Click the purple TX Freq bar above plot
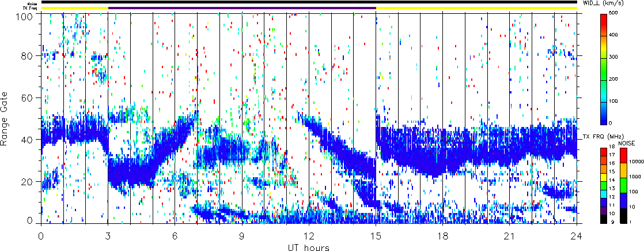Image resolution: width=644 pixels, height=251 pixels. click(242, 8)
